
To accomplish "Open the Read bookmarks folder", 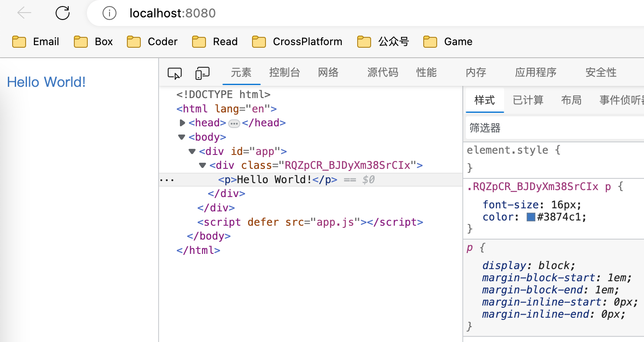I will click(215, 42).
